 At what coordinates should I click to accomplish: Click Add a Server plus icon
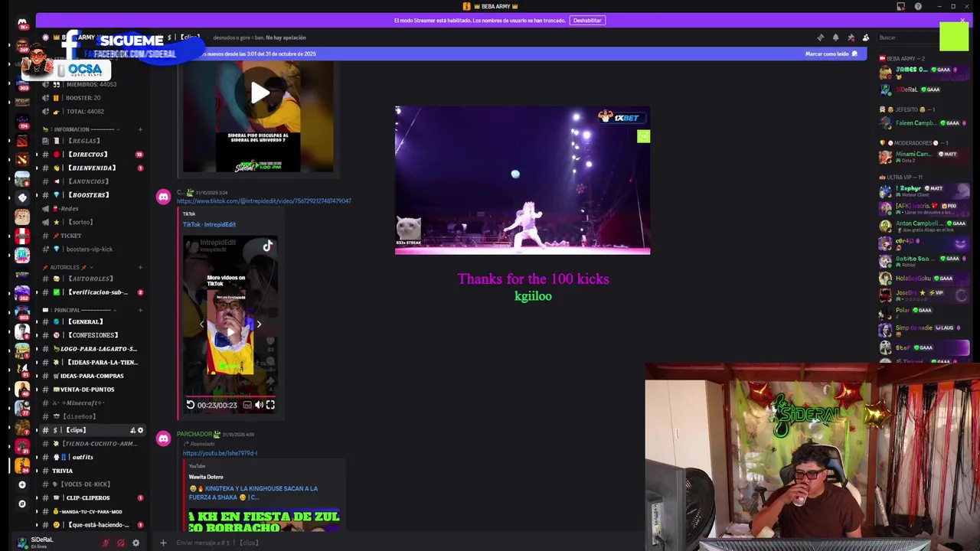click(22, 484)
